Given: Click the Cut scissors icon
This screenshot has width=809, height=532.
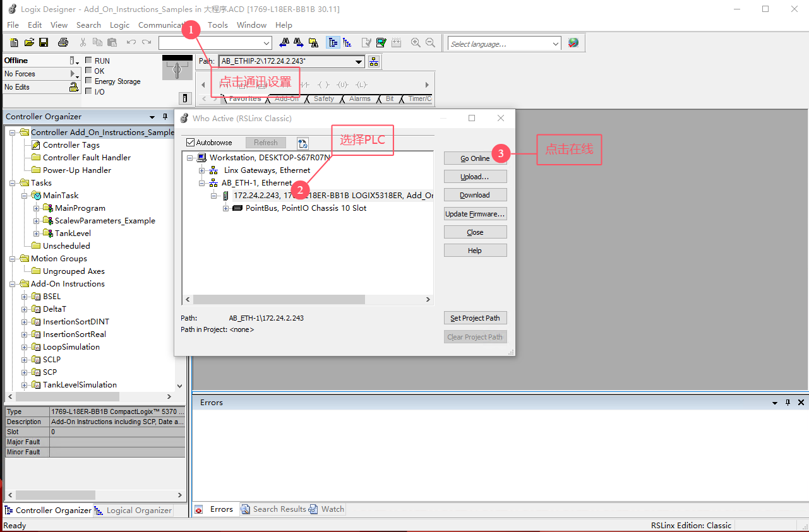Looking at the screenshot, I should pos(83,43).
